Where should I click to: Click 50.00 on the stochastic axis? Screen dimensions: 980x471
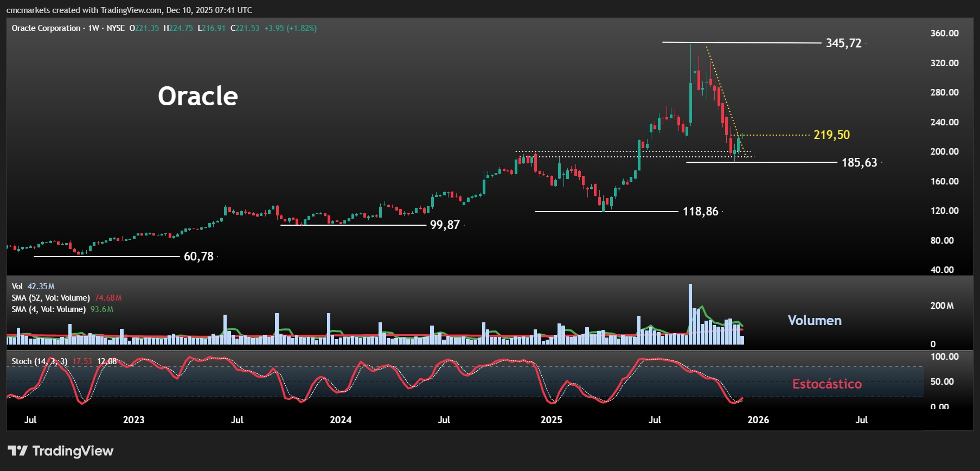(942, 381)
